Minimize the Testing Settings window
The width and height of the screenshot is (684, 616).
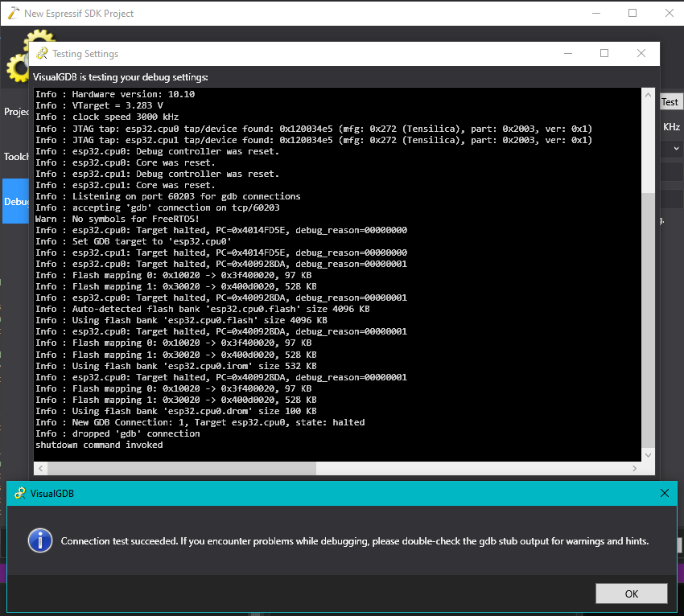pos(568,54)
